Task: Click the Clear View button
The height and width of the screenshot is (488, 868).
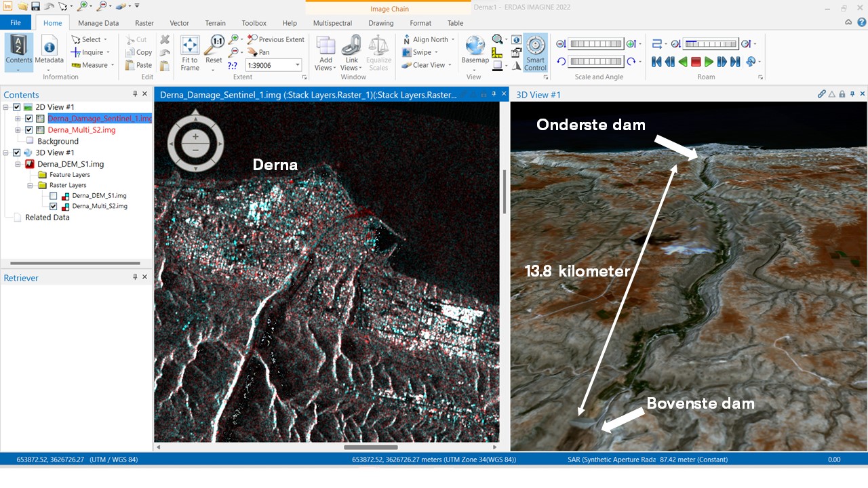Action: coord(424,65)
